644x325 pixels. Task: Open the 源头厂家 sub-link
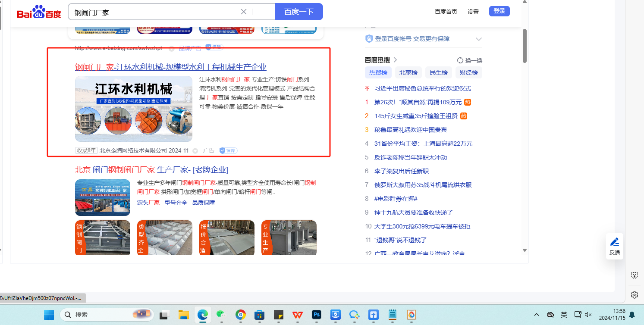148,203
